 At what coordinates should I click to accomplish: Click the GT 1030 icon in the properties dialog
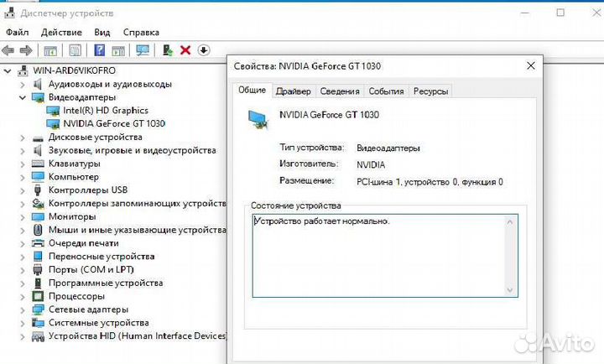258,119
